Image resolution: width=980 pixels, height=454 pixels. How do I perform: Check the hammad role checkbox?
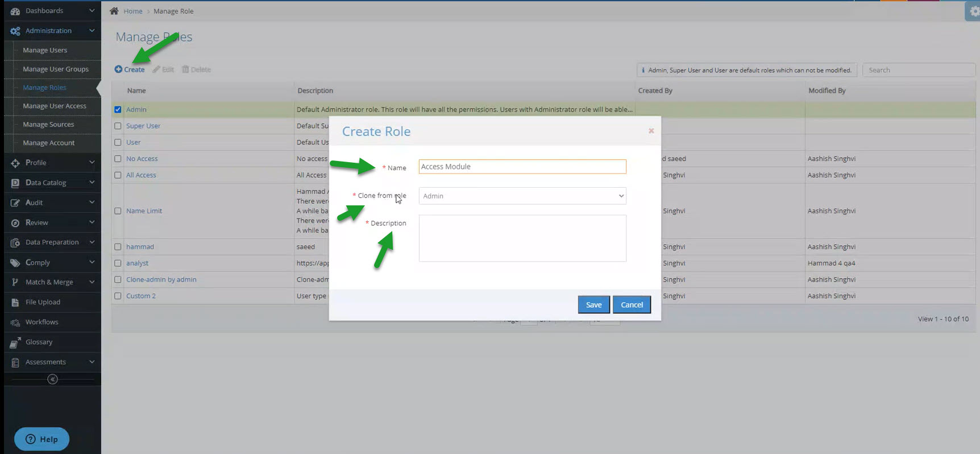pyautogui.click(x=118, y=247)
